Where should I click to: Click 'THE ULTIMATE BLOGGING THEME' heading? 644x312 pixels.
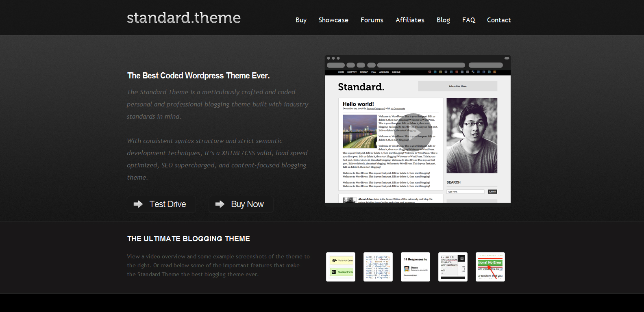tap(189, 239)
